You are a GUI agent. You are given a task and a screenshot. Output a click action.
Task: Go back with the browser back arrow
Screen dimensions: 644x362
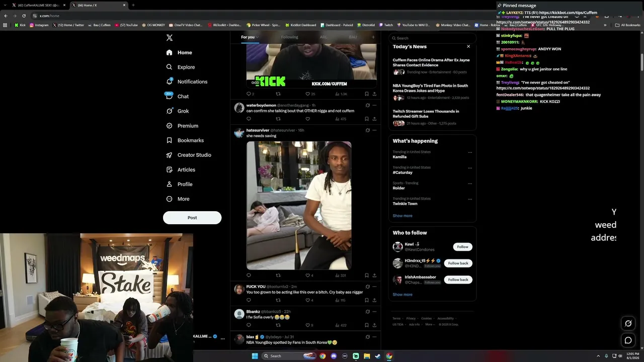[x=6, y=16]
